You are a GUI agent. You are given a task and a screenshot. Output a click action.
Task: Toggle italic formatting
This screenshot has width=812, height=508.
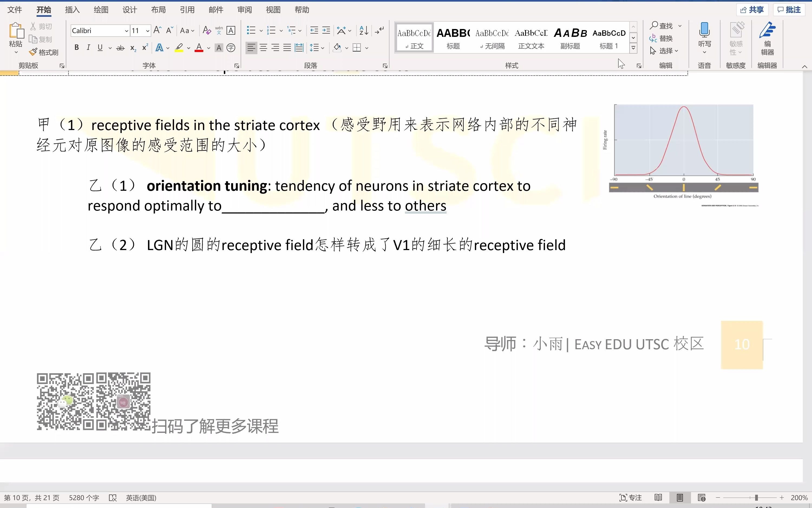pyautogui.click(x=88, y=48)
